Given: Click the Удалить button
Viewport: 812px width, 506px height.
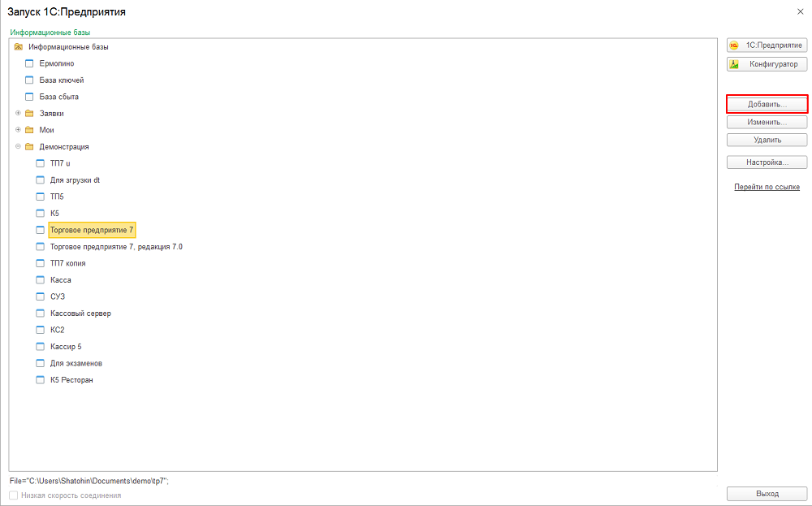Looking at the screenshot, I should (767, 140).
